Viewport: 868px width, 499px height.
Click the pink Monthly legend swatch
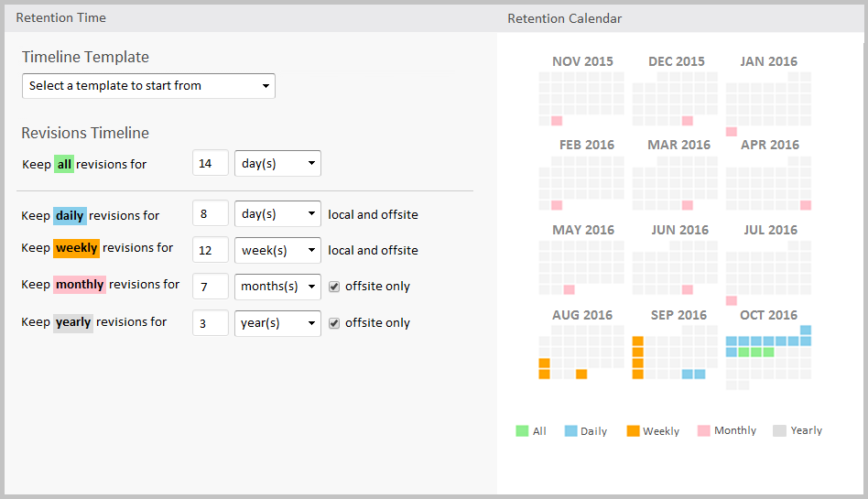pos(703,430)
